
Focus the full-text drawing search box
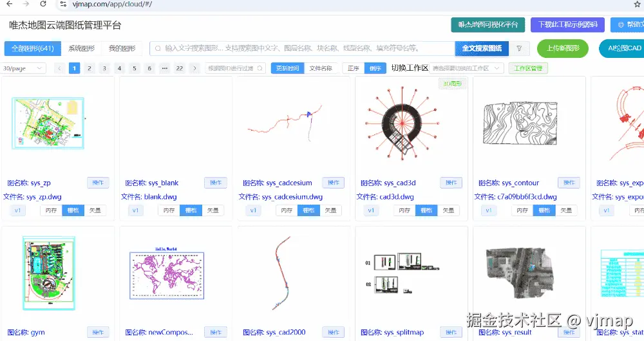pos(302,48)
